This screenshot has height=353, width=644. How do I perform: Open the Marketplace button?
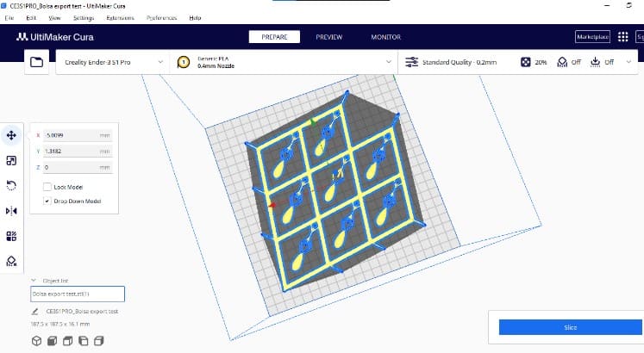[x=592, y=37]
